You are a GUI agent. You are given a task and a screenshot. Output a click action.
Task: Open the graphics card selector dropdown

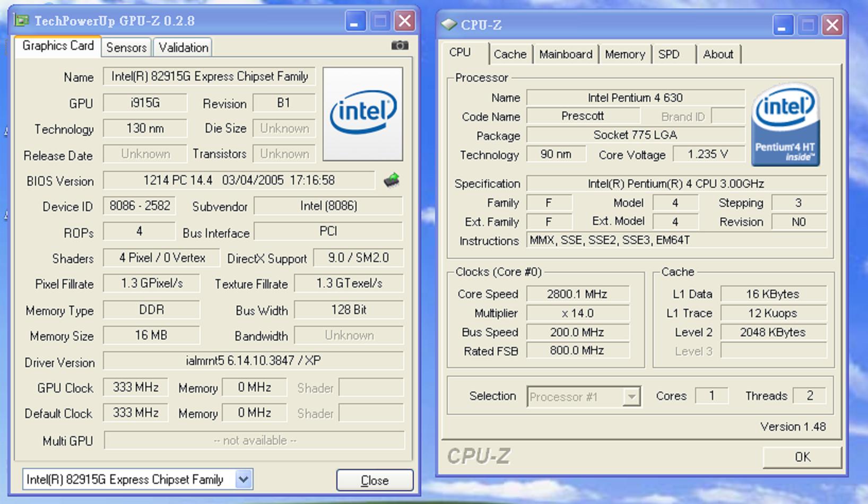tap(243, 480)
